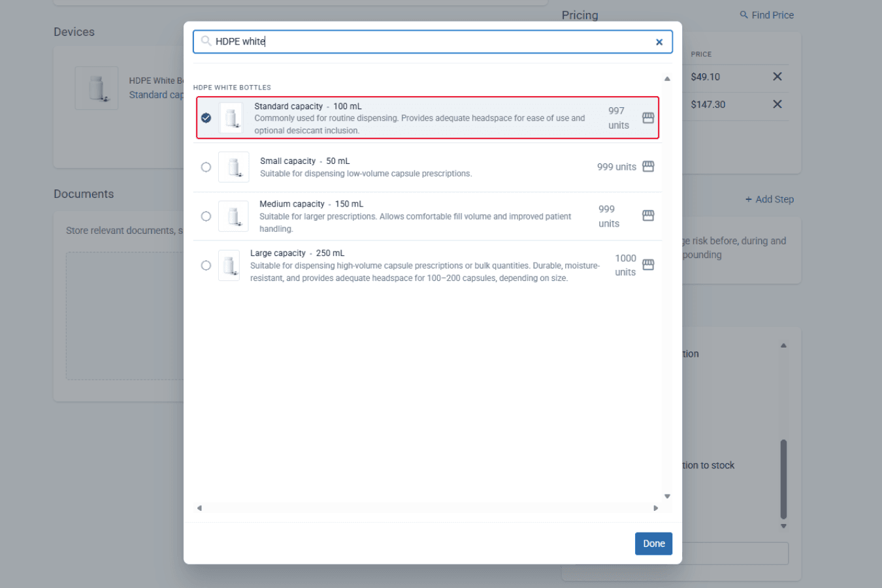The width and height of the screenshot is (882, 588).
Task: Click the store icon for Small capacity row
Action: click(648, 167)
